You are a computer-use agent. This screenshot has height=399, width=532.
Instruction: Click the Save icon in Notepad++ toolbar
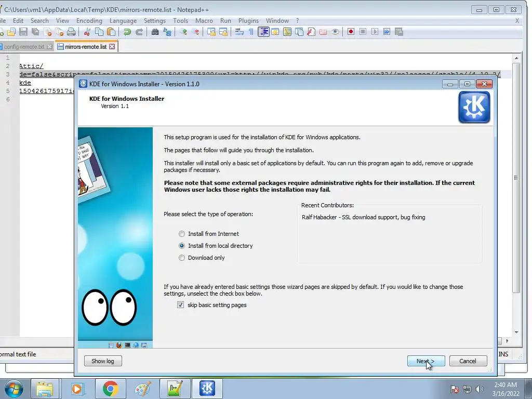[x=23, y=32]
